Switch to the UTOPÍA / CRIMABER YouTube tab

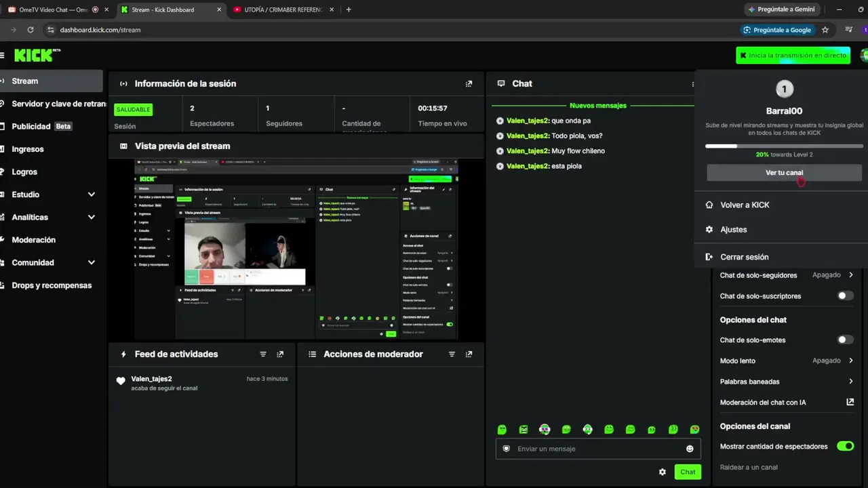pos(282,9)
